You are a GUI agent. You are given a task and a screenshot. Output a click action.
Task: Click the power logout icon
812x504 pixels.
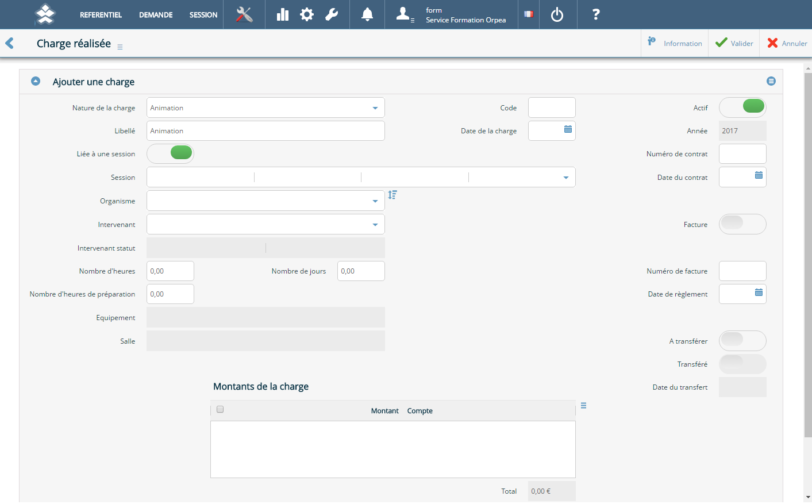(557, 14)
